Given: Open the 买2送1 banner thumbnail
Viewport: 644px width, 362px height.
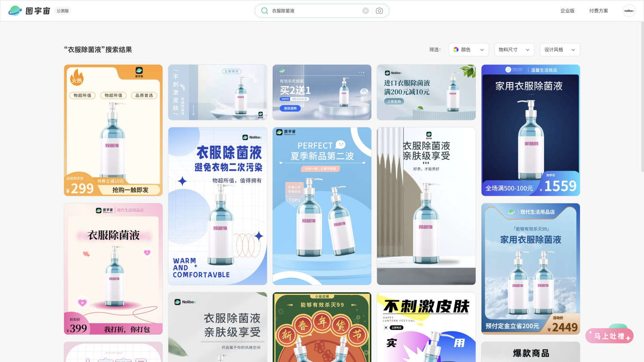Looking at the screenshot, I should point(322,92).
